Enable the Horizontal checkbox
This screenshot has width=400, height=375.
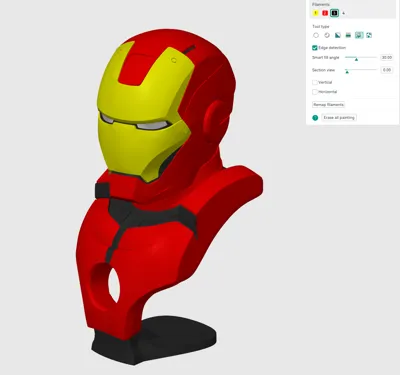(315, 92)
